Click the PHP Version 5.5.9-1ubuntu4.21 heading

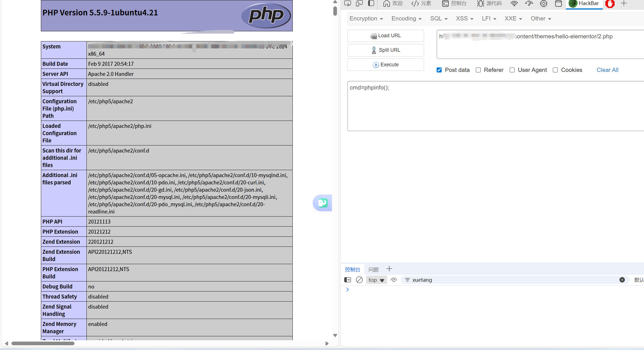(x=100, y=13)
